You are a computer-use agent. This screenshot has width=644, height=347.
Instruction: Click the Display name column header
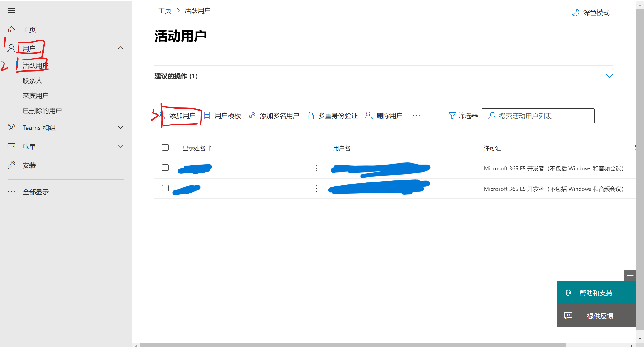(194, 148)
